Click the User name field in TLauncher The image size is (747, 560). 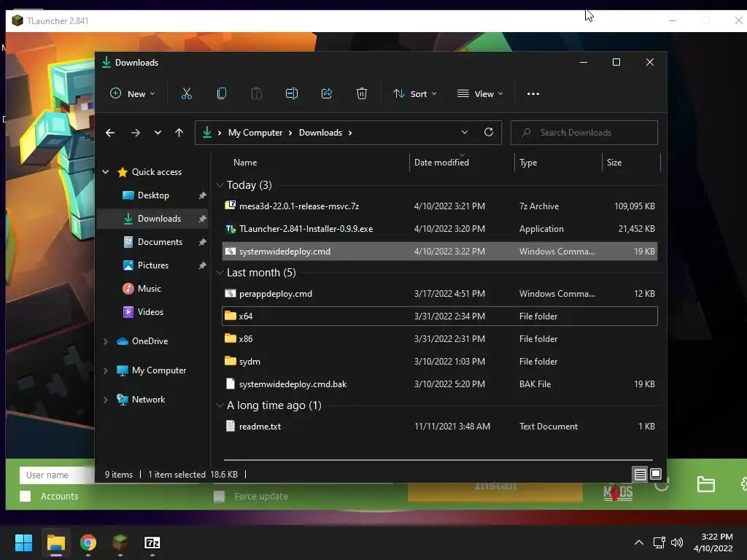[x=57, y=475]
